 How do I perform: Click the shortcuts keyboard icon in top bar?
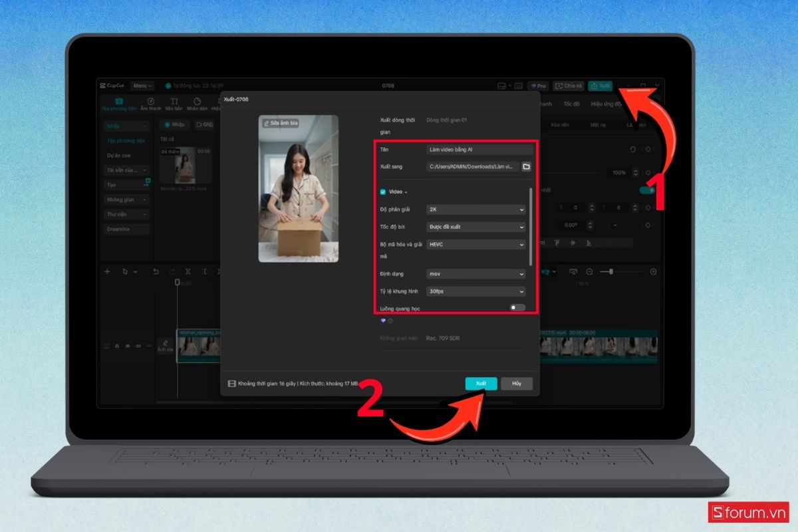pos(519,86)
